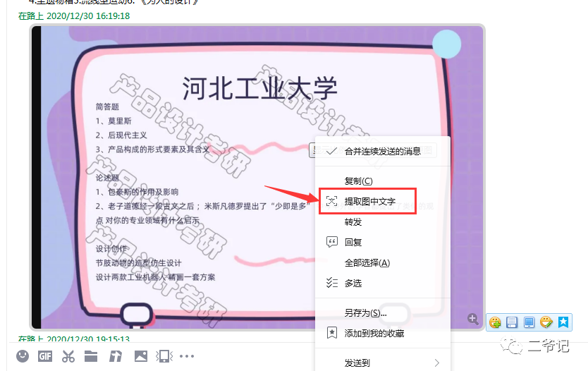Toggle 合并连续发送的消息 checkmark option
The height and width of the screenshot is (371, 588).
(x=383, y=152)
